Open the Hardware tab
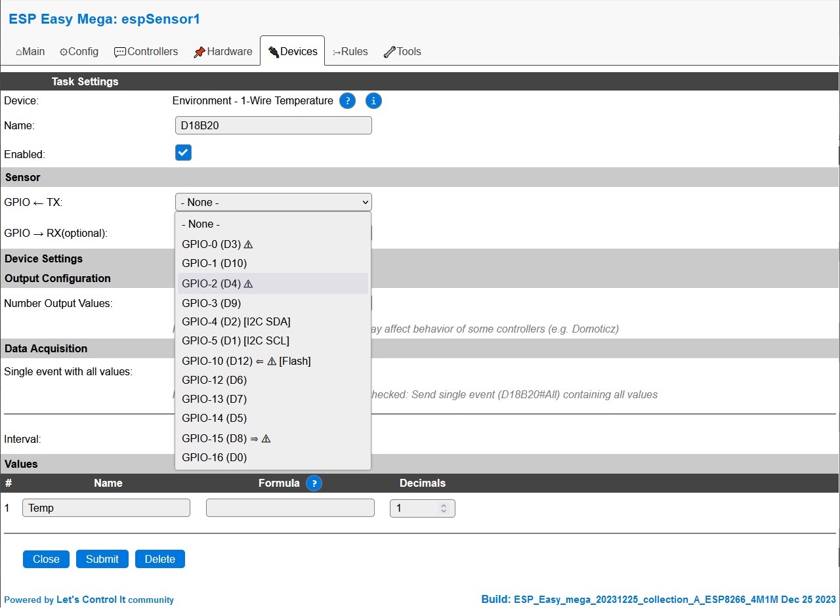Screen dimensions: 840x616 click(x=223, y=51)
